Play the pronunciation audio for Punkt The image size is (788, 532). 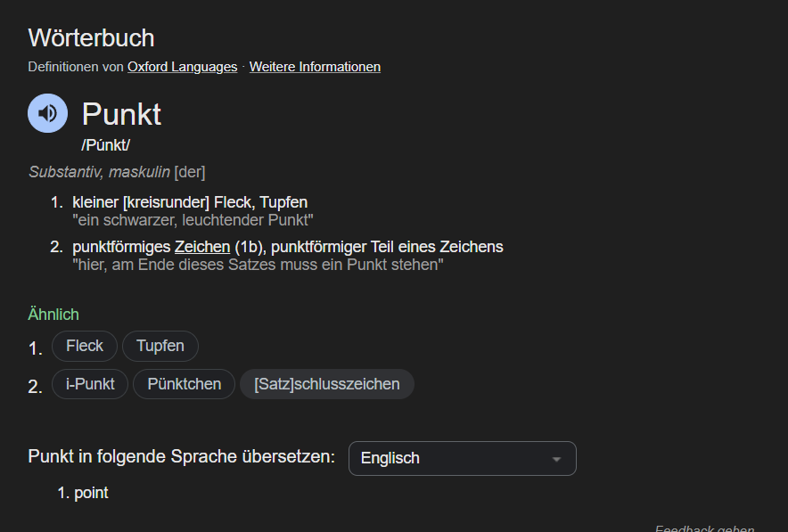point(48,113)
